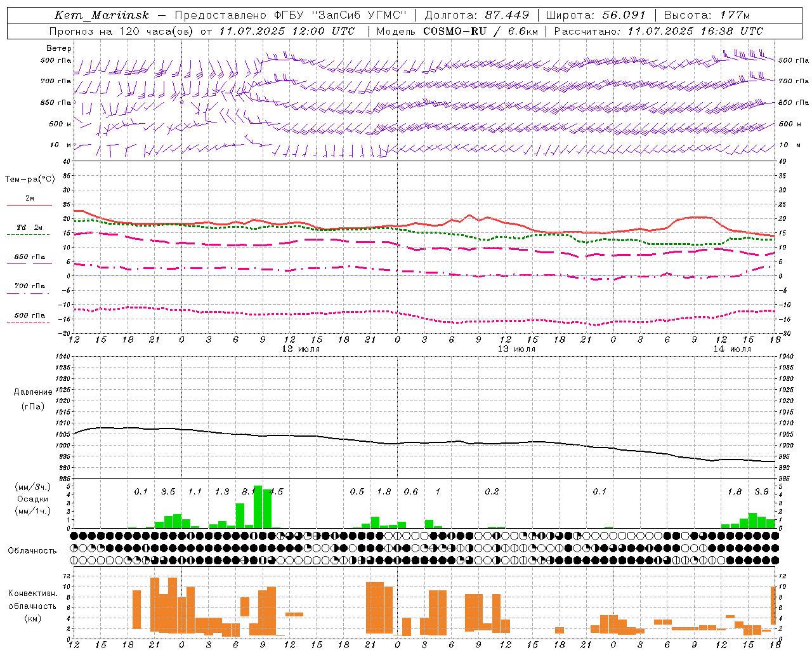The image size is (812, 650).
Task: Click the 'Осадки' precipitation label
Action: pos(32,499)
